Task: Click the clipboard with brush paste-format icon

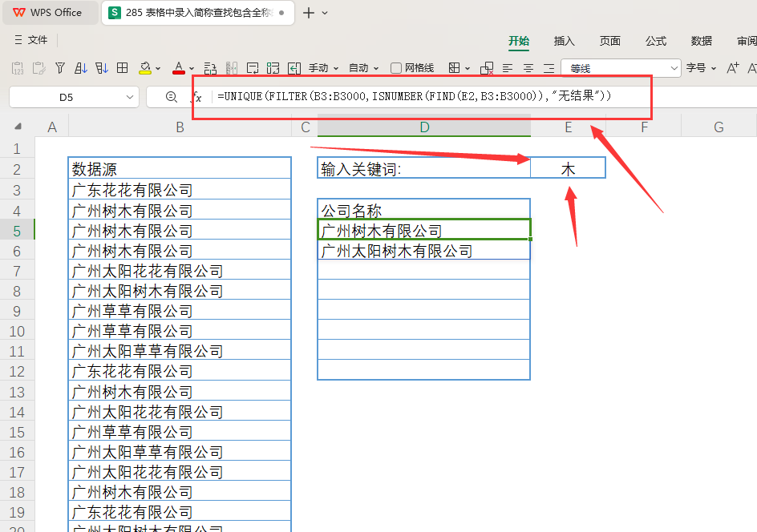Action: click(x=38, y=68)
